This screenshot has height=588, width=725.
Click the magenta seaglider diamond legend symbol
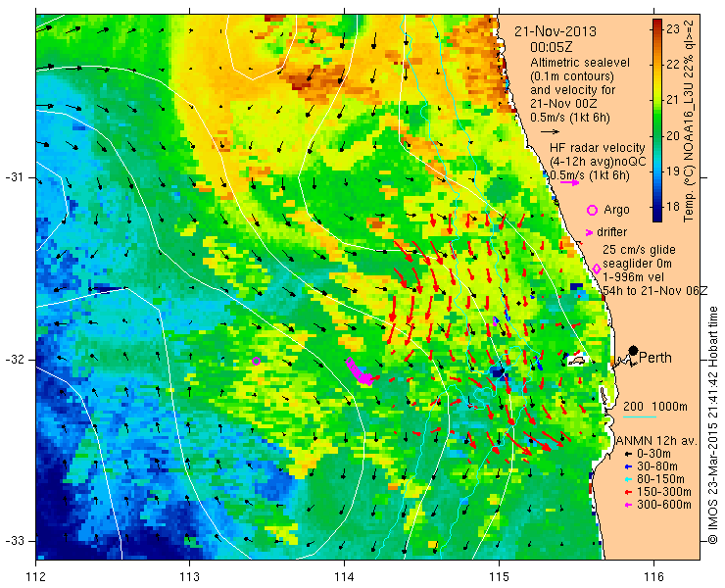[597, 269]
